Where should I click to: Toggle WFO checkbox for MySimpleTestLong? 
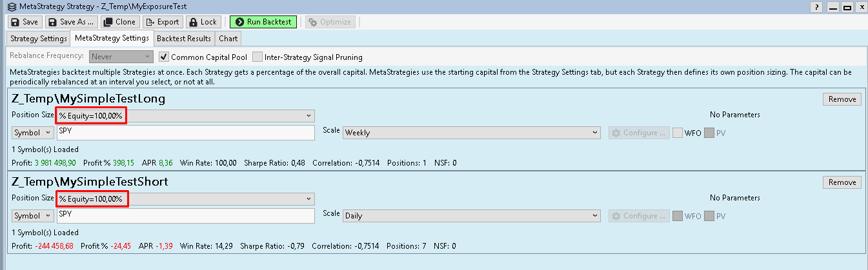[x=678, y=133]
